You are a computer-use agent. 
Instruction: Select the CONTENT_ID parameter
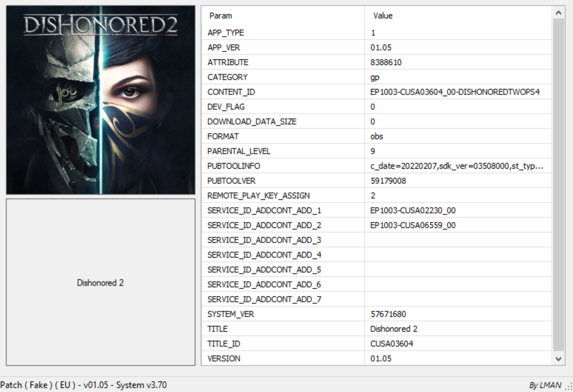(x=231, y=92)
